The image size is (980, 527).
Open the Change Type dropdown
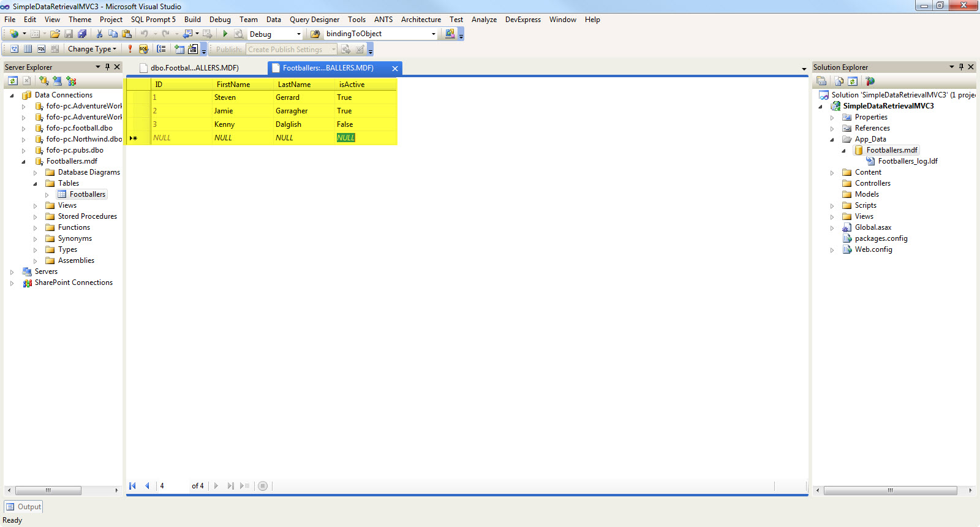pyautogui.click(x=92, y=49)
